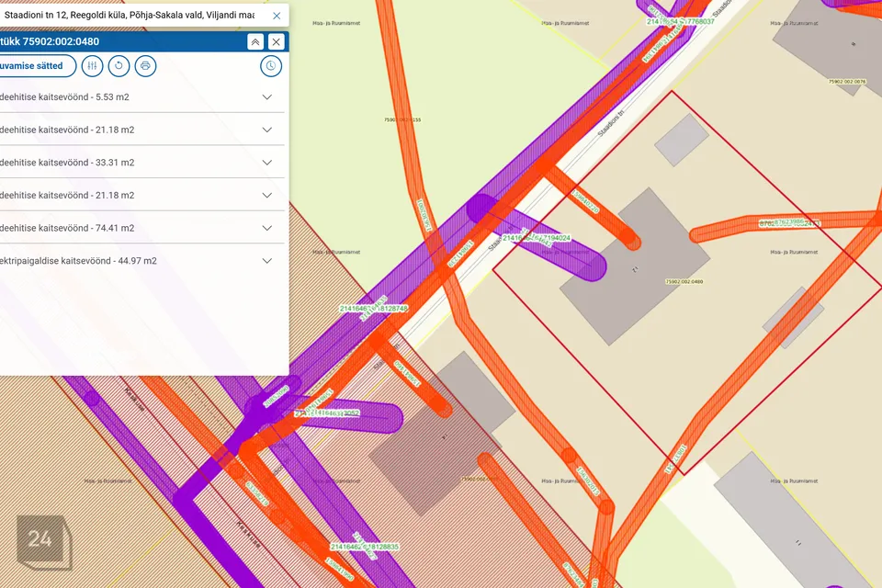
Task: Click the map label 75902:002:0076
Action: tap(845, 82)
